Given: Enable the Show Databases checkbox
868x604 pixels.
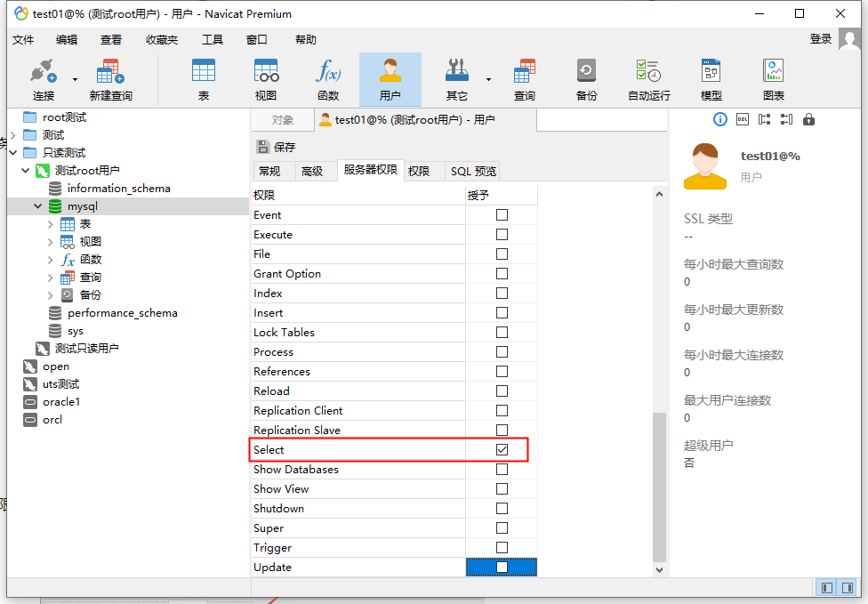Looking at the screenshot, I should click(502, 470).
